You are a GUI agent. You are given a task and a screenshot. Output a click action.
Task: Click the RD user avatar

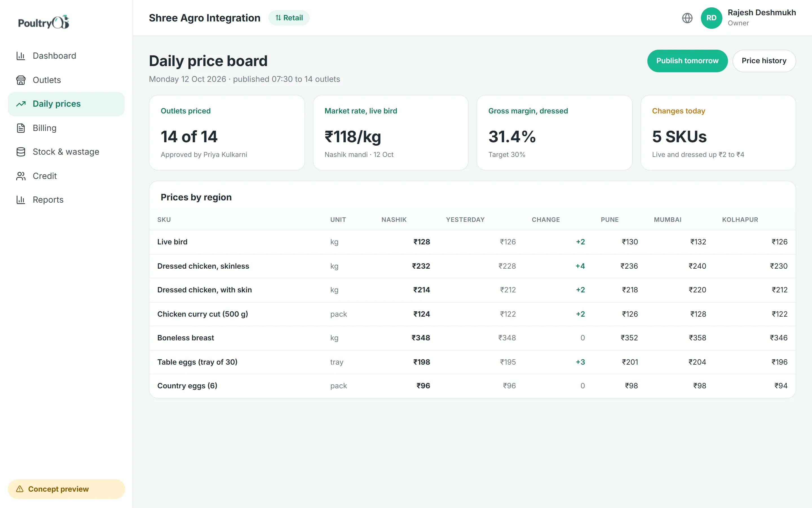711,18
